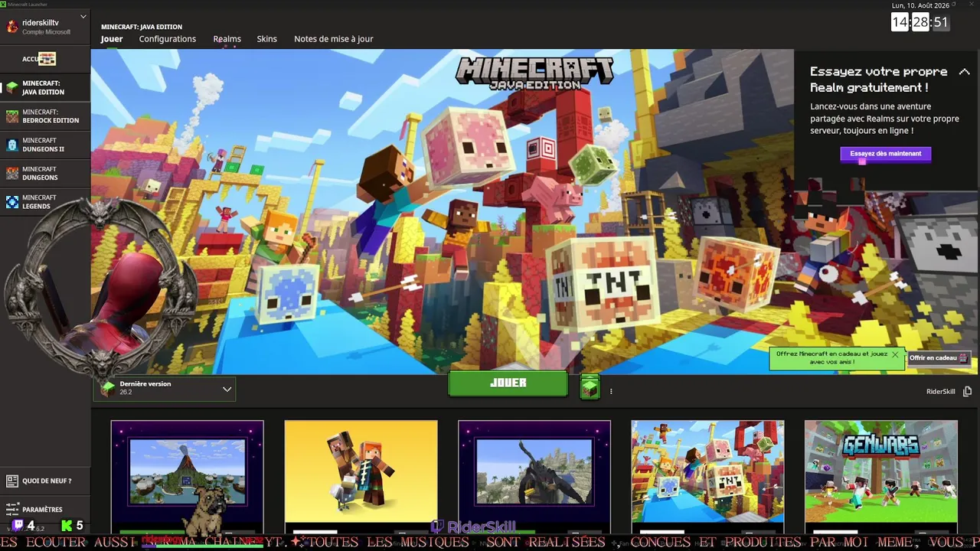Viewport: 980px width, 551px height.
Task: Click the Minecraft Java Edition logo on the banner
Action: pos(534,73)
